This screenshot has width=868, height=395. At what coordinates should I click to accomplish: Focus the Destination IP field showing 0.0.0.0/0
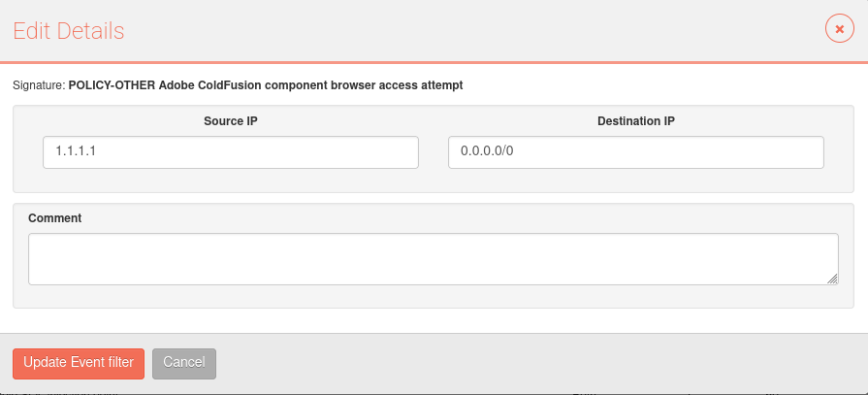click(x=636, y=152)
